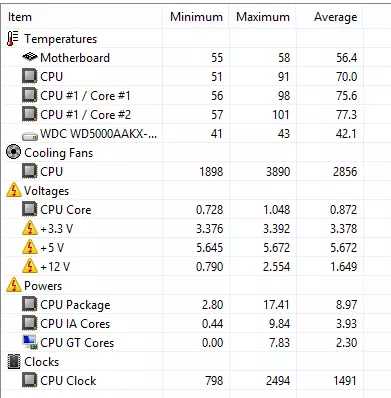Click the Voltages warning lightning icon
Viewport: 391px width, 398px height.
[14, 190]
